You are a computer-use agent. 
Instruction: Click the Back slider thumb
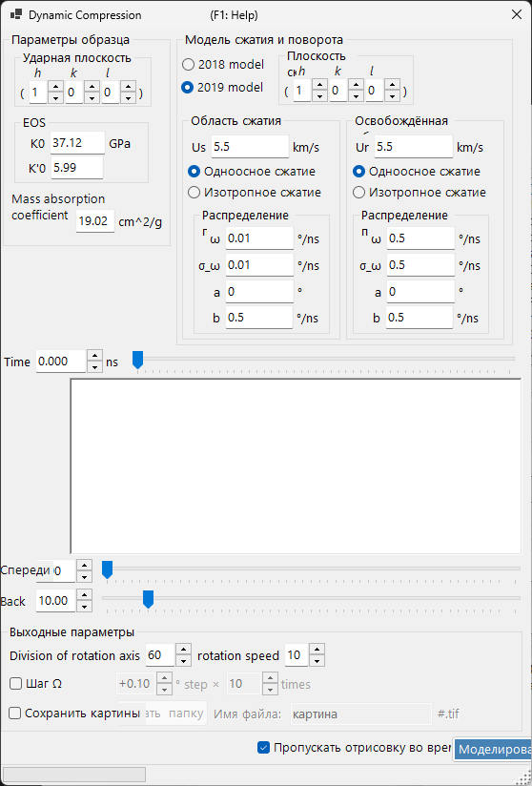point(148,600)
